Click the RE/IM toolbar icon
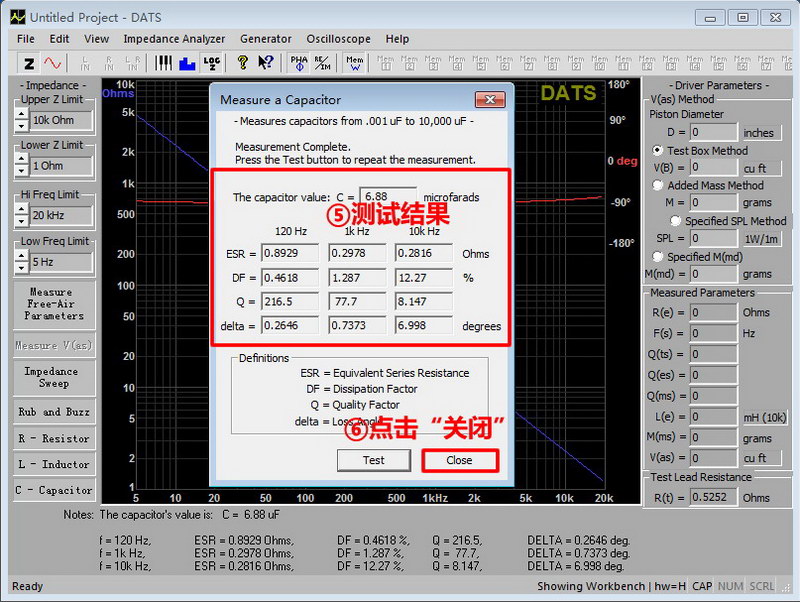800x602 pixels. pyautogui.click(x=323, y=63)
